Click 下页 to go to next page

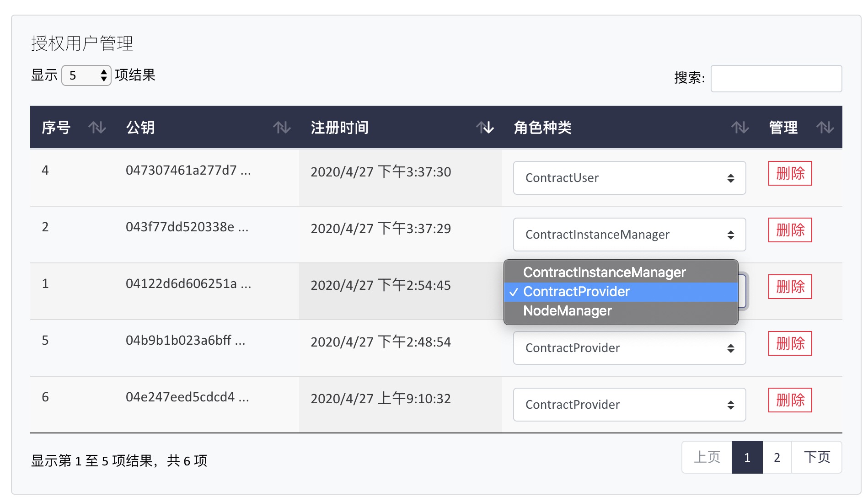click(817, 457)
